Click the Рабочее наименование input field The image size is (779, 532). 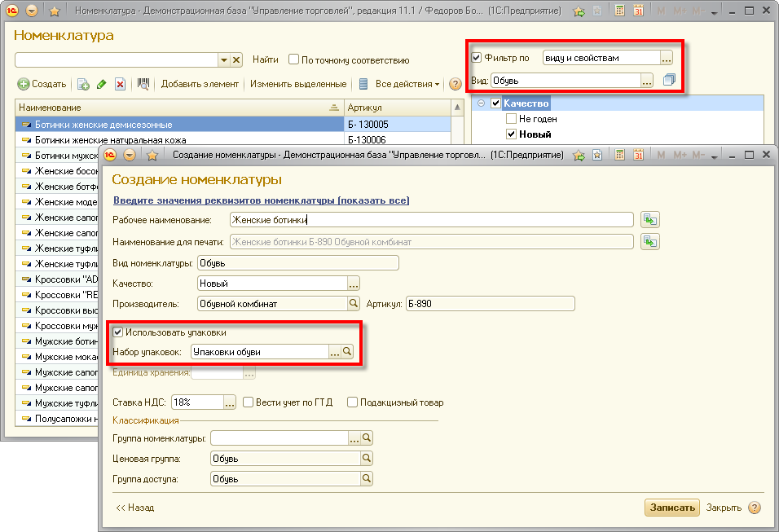(x=431, y=219)
